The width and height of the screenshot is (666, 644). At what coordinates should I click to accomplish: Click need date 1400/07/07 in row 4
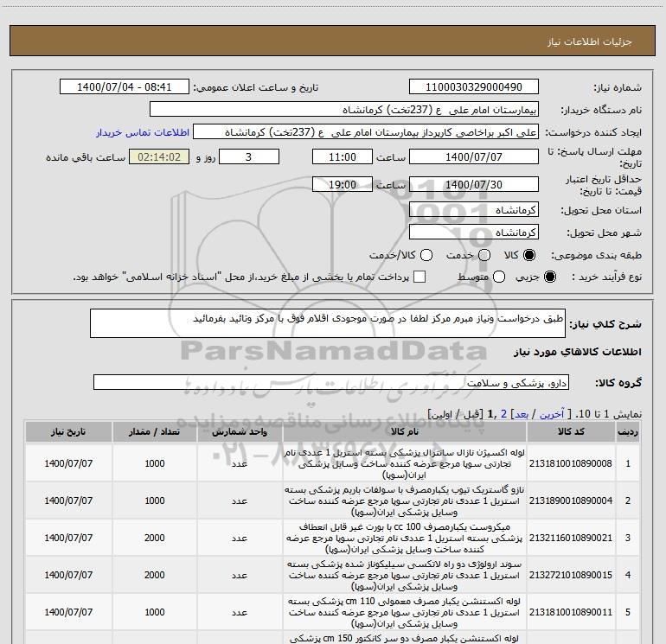68,575
